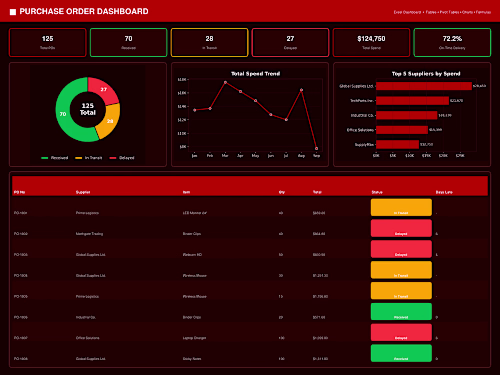Click the LCD Monitor 24" item cell

tap(195, 213)
